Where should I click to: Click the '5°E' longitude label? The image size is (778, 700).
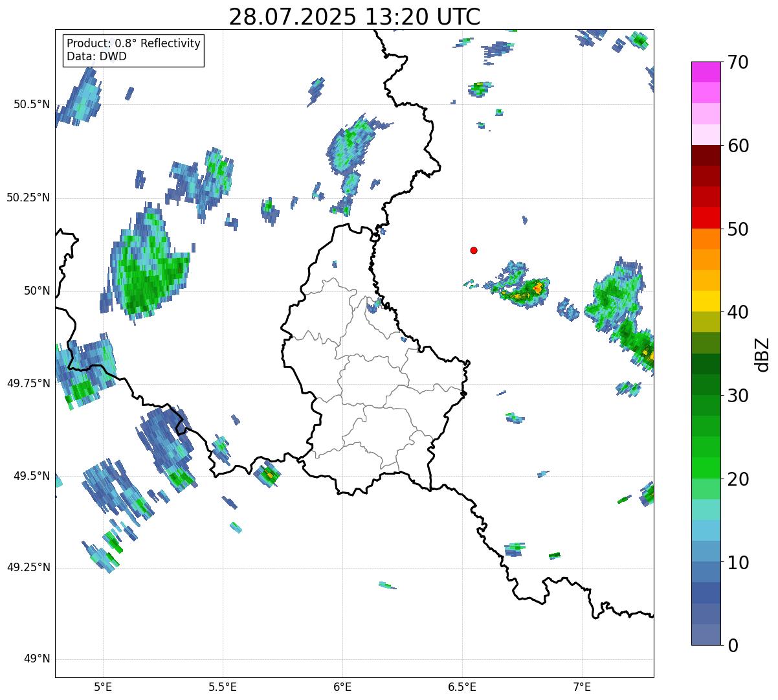[103, 686]
